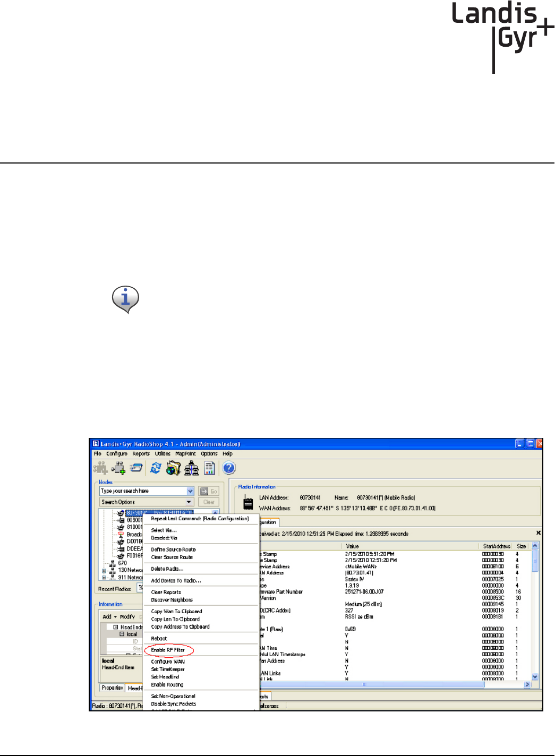Choose Copy Lan To Clipboard
555x756 pixels.
(175, 619)
